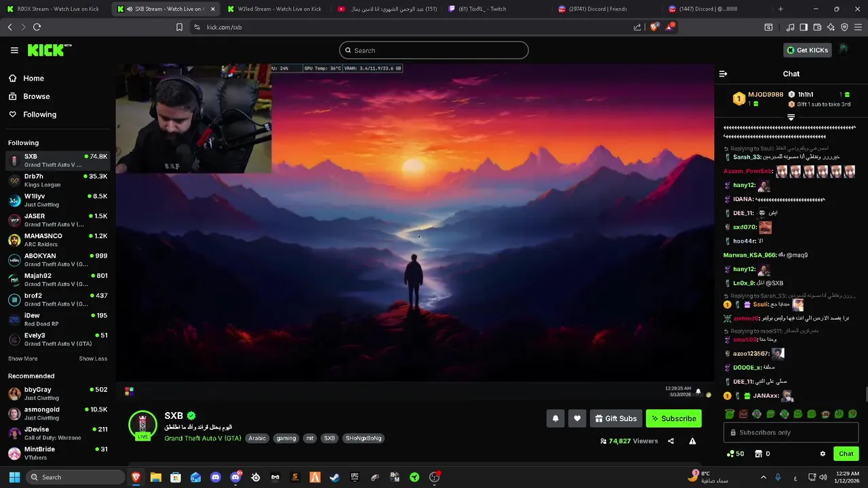Open Brave Wallet icon
Screen dimensions: 868x488
click(817, 27)
